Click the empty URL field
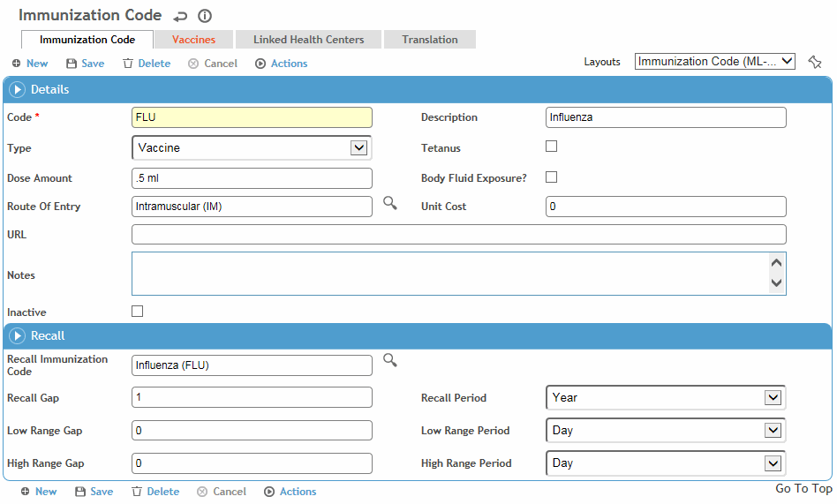 point(459,235)
